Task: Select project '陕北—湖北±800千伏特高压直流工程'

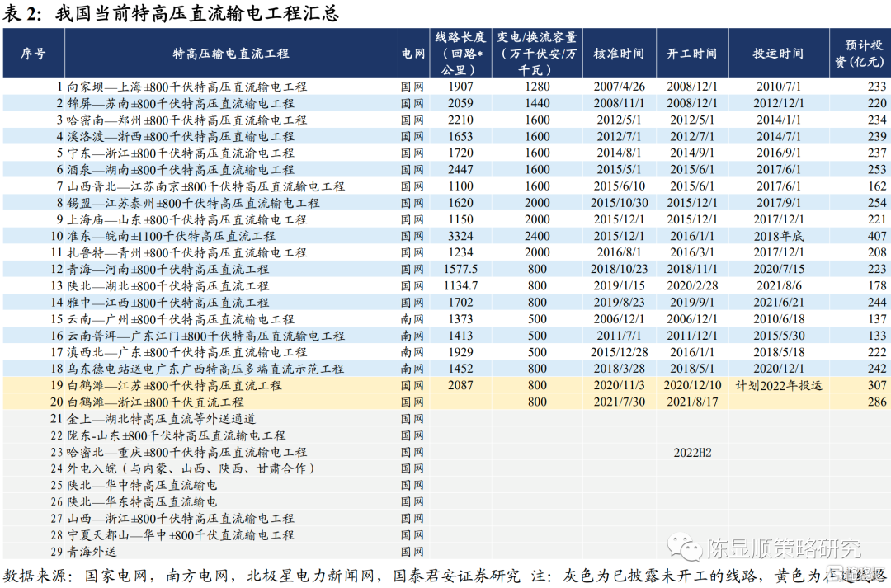Action: point(168,286)
